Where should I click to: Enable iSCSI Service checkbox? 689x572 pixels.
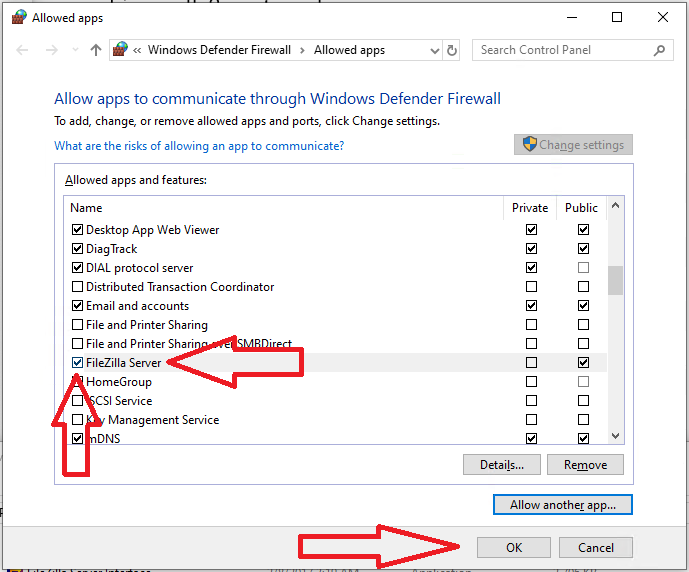(x=77, y=401)
